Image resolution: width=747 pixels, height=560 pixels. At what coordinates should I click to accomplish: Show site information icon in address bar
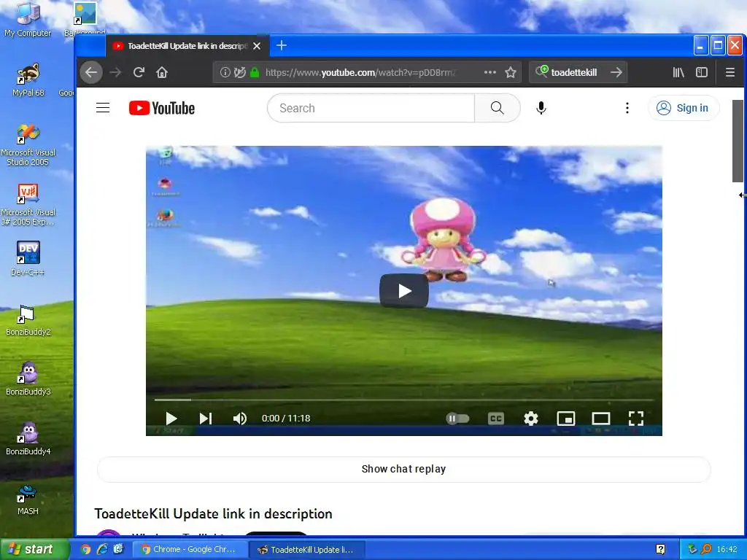(x=225, y=72)
